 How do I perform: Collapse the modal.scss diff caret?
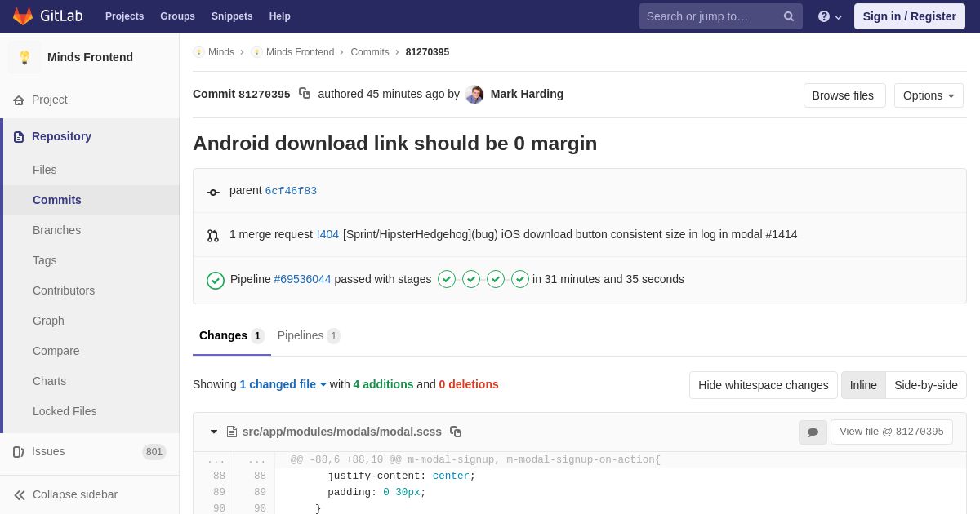click(214, 432)
